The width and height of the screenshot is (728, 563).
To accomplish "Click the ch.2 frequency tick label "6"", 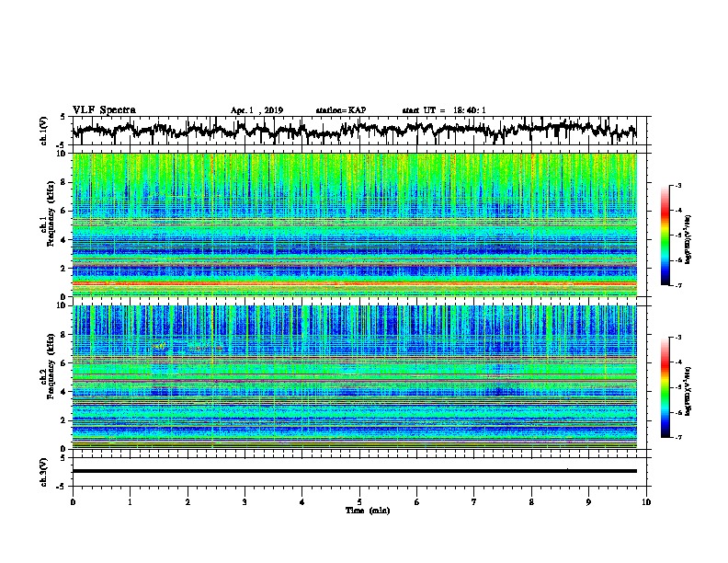I will (x=64, y=362).
